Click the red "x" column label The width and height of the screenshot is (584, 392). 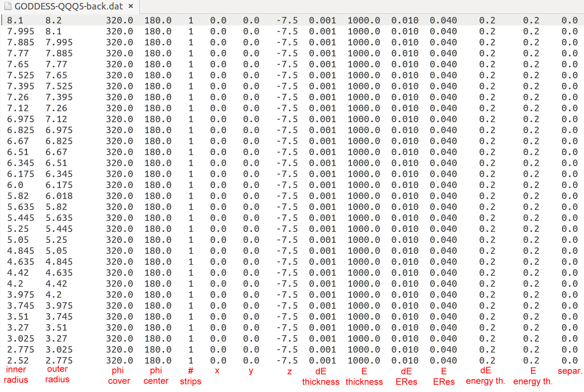(x=217, y=371)
